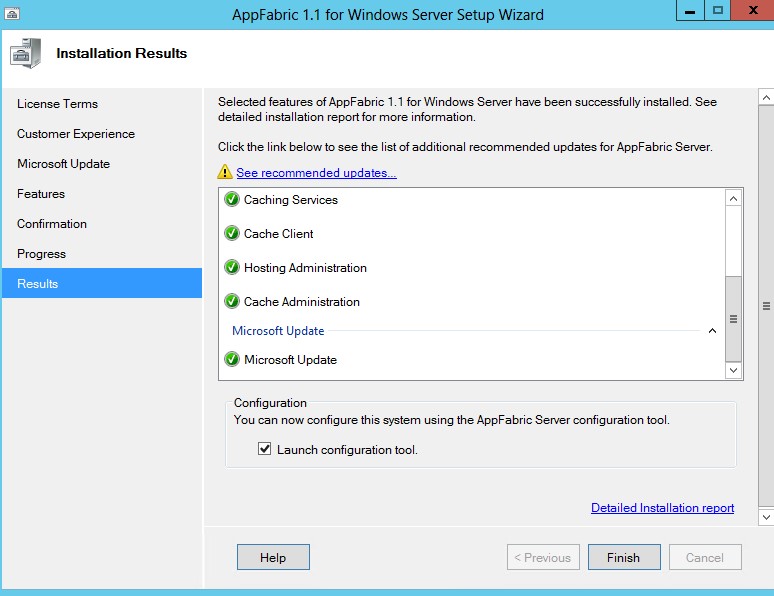Click the green check icon for Caching Services
Image resolution: width=774 pixels, height=596 pixels.
click(232, 199)
